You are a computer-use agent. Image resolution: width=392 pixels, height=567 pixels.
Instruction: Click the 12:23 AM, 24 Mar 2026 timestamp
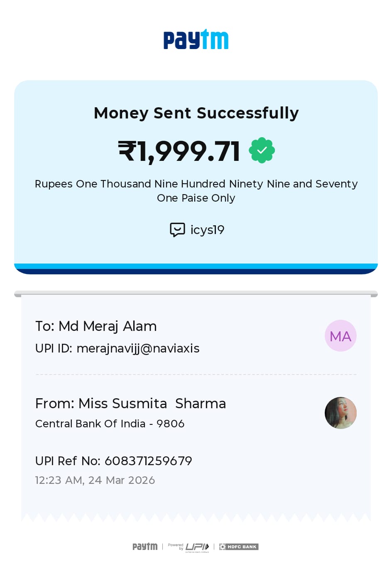coord(95,480)
